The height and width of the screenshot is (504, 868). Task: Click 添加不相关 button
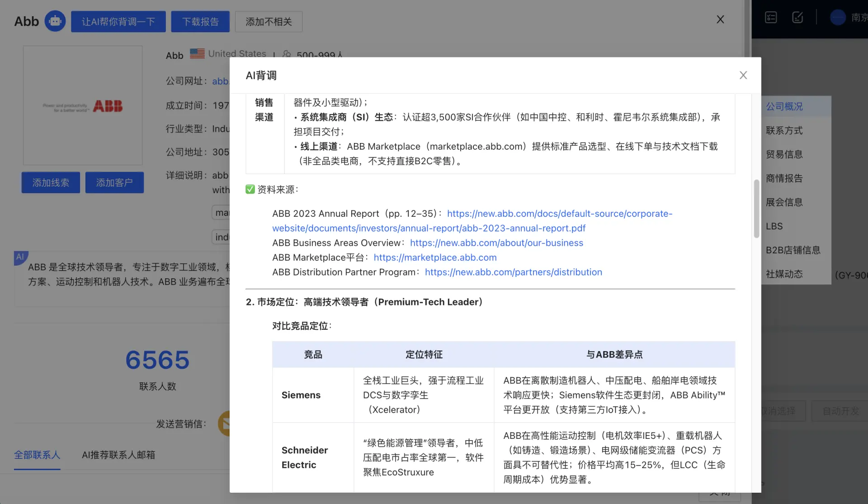pos(269,22)
